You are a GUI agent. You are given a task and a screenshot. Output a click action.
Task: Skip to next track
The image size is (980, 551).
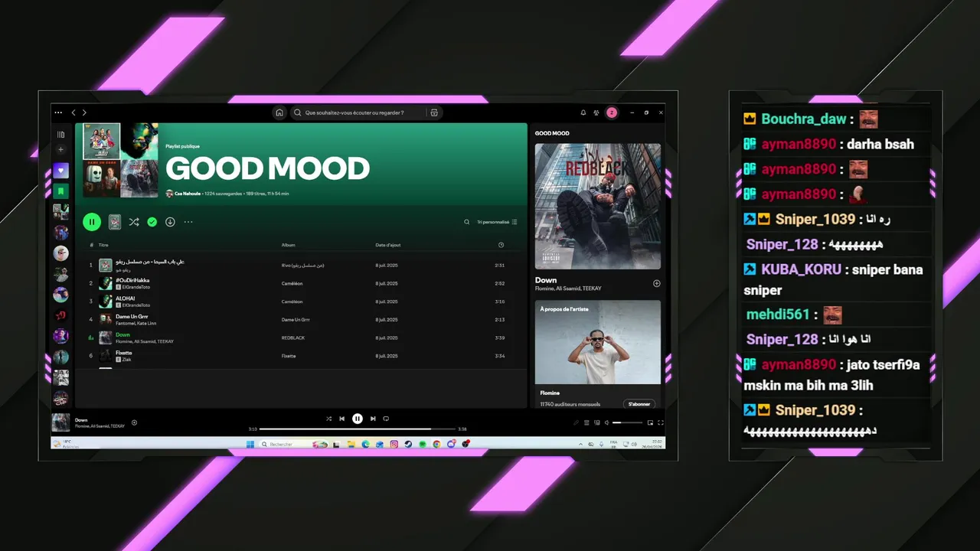coord(373,419)
